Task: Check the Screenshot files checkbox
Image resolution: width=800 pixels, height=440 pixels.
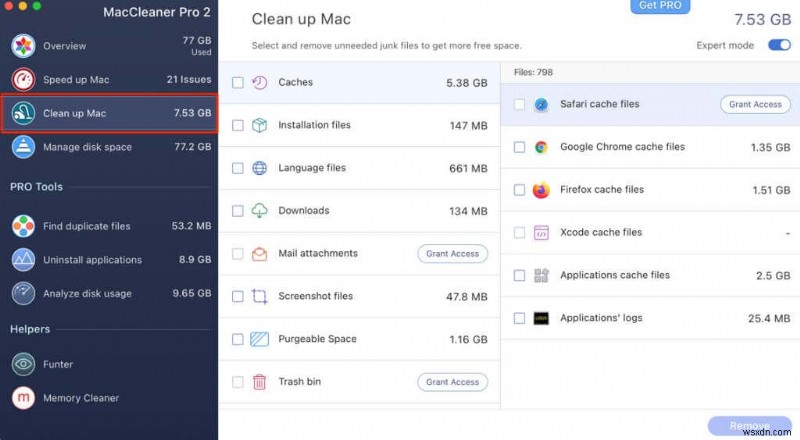Action: 238,297
